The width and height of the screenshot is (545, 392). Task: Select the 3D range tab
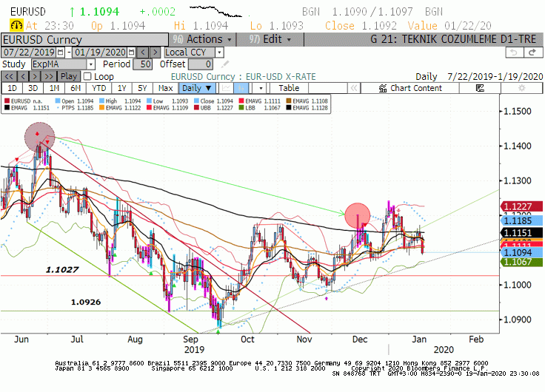tap(33, 88)
